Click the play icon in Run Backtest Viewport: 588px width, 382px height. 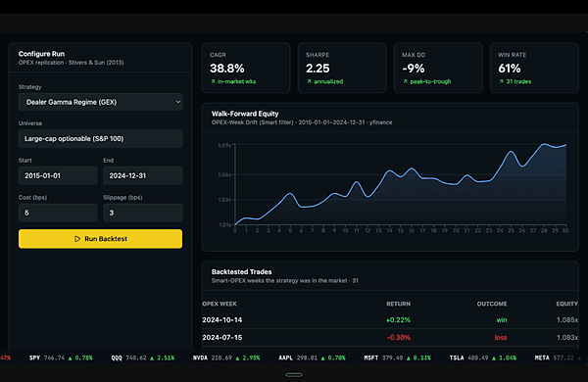coord(77,239)
